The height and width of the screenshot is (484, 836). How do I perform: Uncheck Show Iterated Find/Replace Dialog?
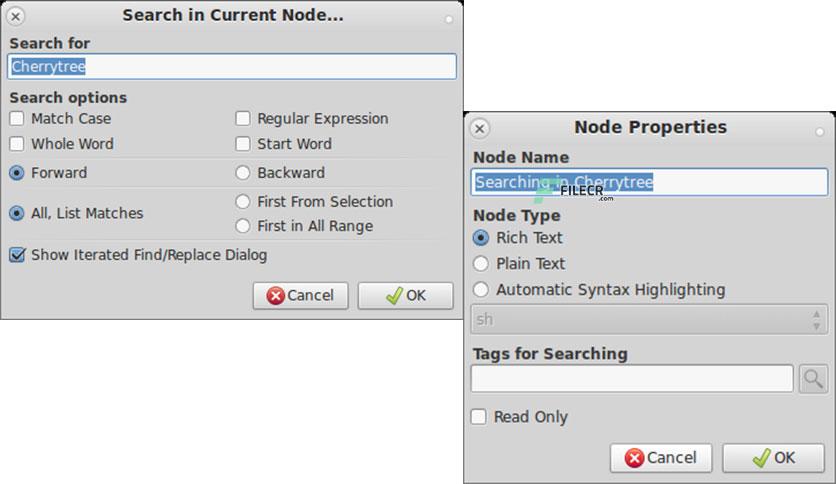pos(17,255)
